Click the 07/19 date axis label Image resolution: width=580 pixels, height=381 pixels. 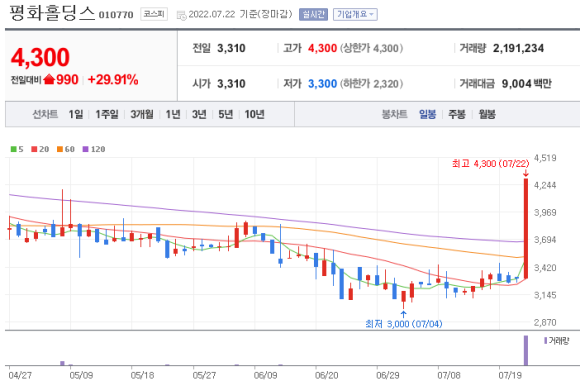(x=510, y=375)
